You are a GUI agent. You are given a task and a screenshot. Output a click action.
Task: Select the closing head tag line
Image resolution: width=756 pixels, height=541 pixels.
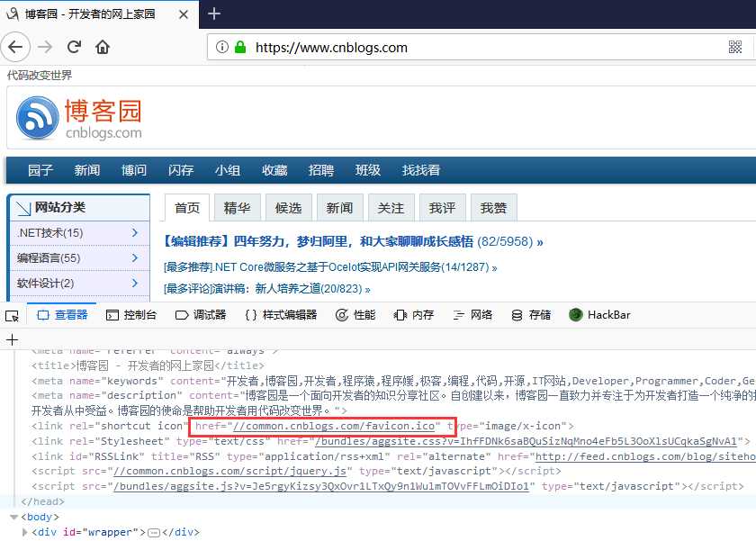coord(42,502)
